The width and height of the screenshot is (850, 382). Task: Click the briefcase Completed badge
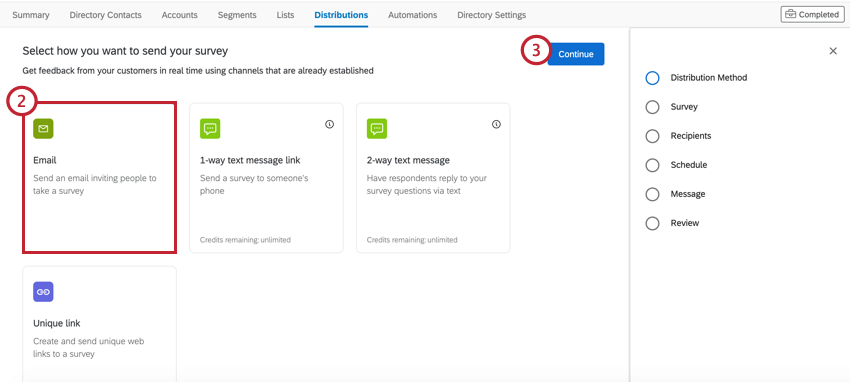point(812,15)
